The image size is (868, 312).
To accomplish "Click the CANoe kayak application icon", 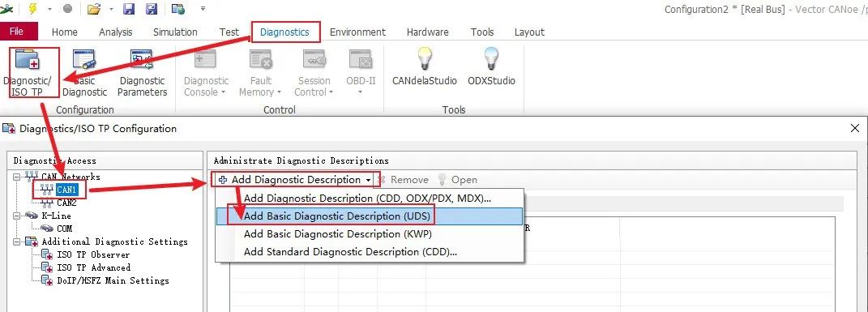I will [x=6, y=8].
